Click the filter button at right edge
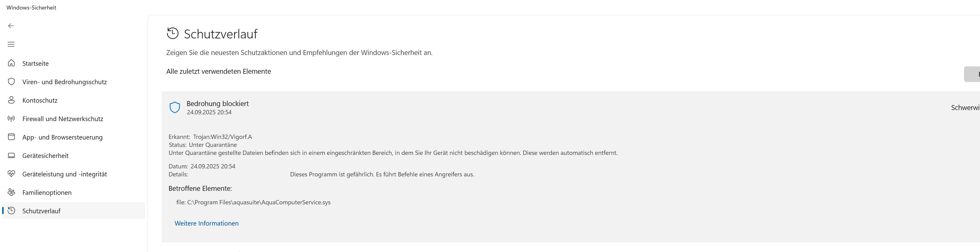The width and height of the screenshot is (980, 252). click(972, 74)
